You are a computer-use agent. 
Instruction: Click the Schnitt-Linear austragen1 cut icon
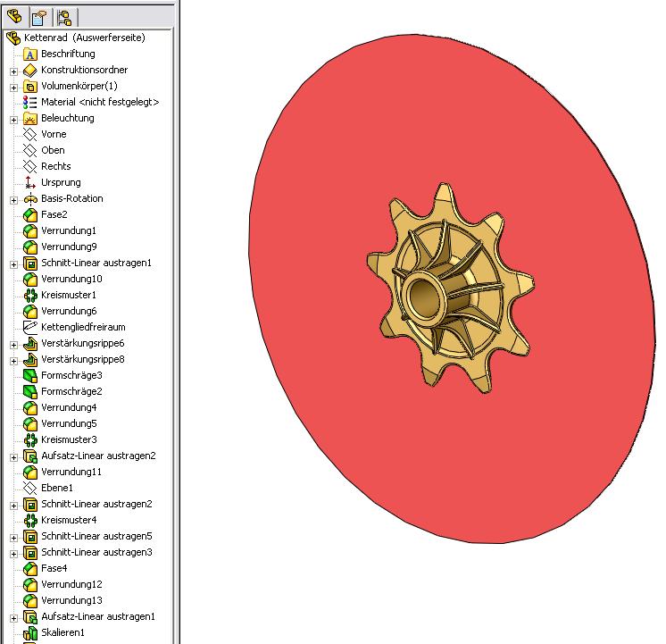[29, 263]
